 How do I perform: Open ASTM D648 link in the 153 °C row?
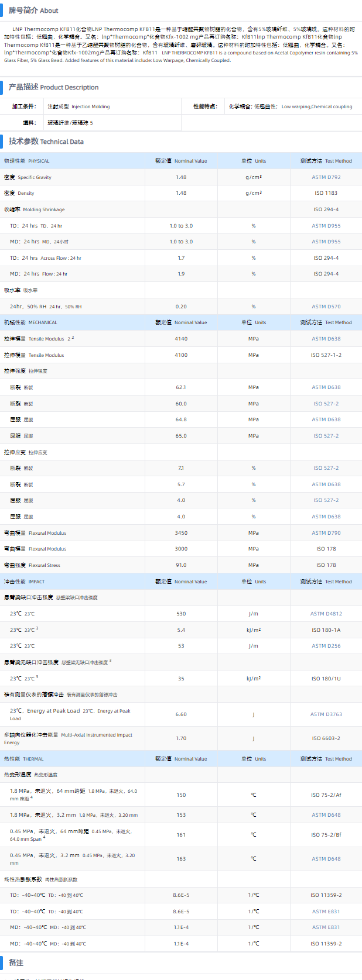tap(326, 815)
